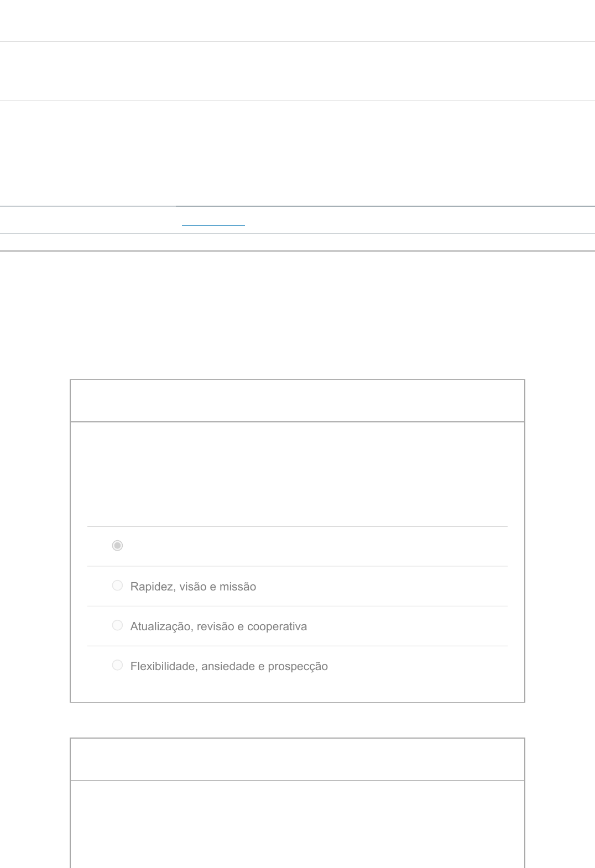Select the already-checked first radio option
Image resolution: width=595 pixels, height=868 pixels.
point(117,546)
